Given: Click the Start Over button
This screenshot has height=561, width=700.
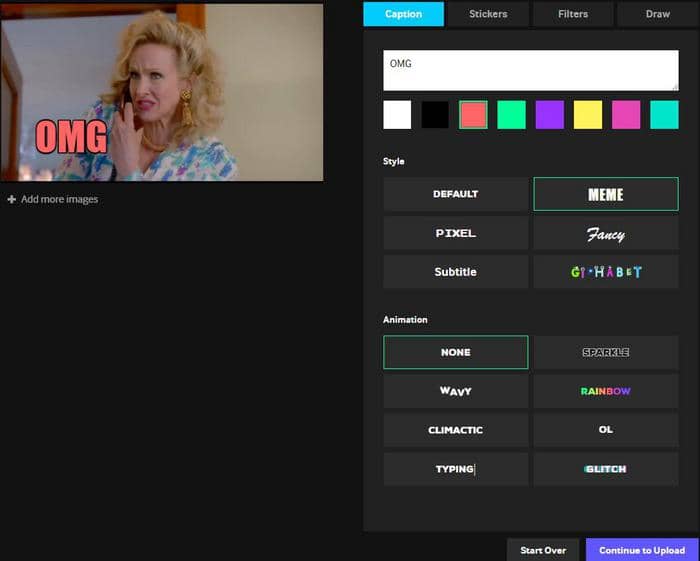Looking at the screenshot, I should (x=543, y=550).
